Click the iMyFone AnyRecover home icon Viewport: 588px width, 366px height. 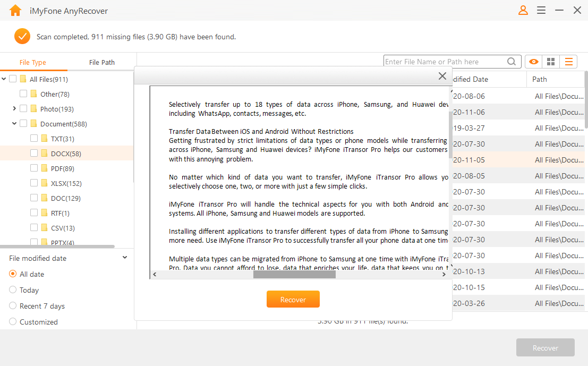15,10
